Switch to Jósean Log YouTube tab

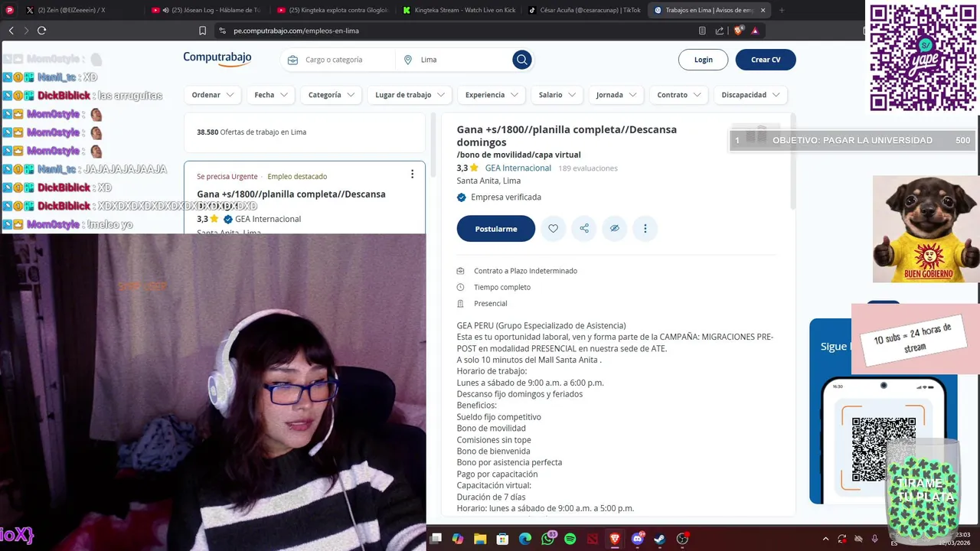point(207,10)
